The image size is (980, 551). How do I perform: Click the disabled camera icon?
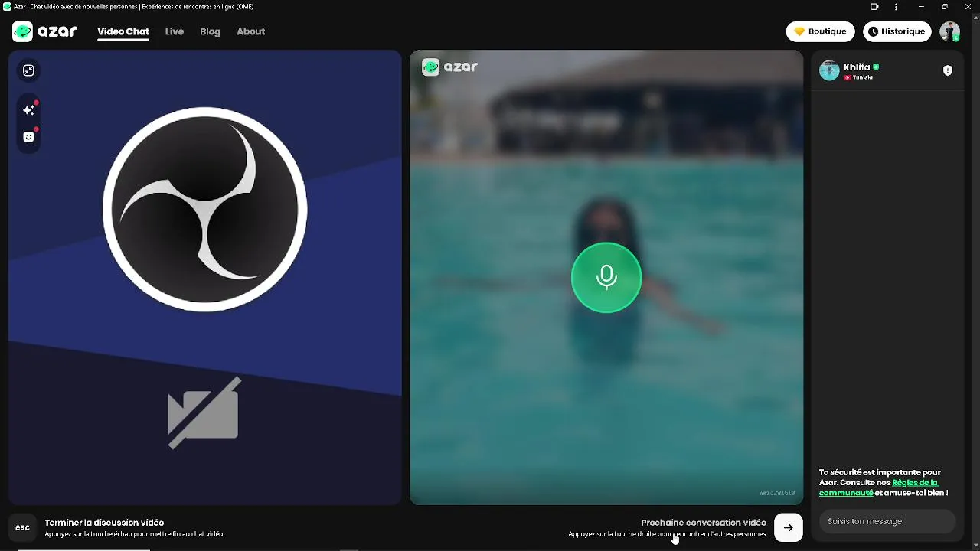click(204, 412)
